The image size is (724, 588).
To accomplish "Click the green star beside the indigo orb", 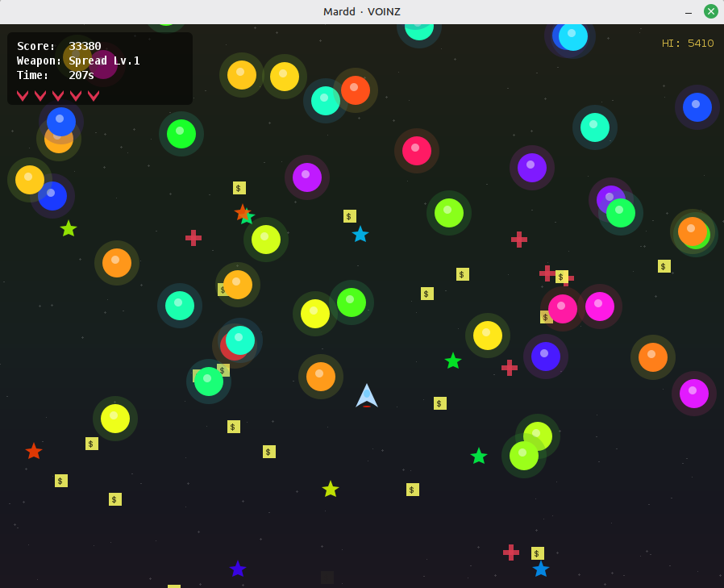I will (x=453, y=361).
